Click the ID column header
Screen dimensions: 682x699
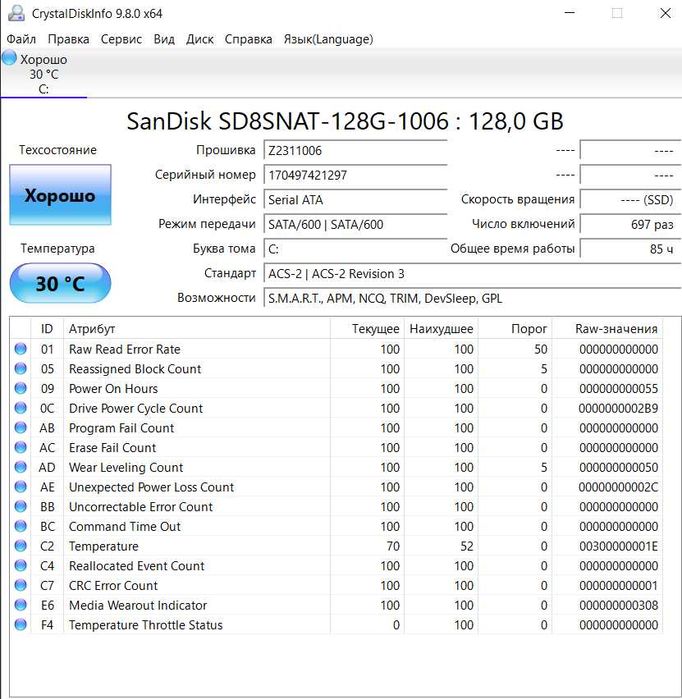(x=47, y=329)
